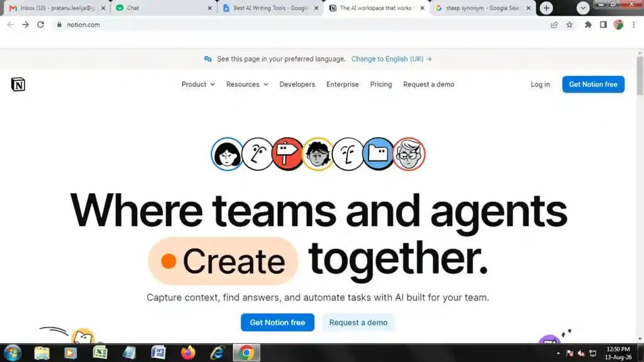Open File Explorer from taskbar
644x362 pixels.
pyautogui.click(x=42, y=353)
